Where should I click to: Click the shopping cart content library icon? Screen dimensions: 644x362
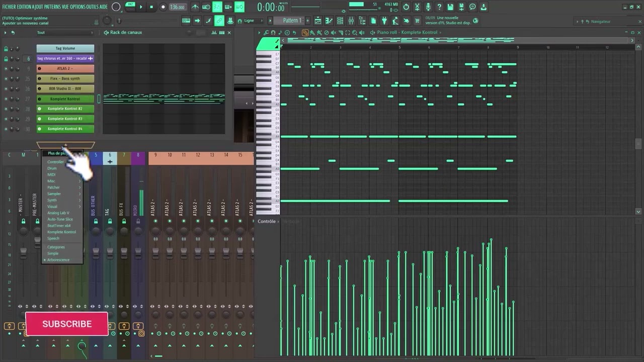coord(417,21)
